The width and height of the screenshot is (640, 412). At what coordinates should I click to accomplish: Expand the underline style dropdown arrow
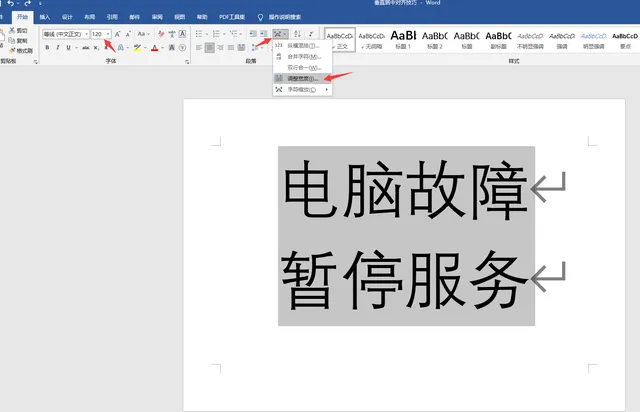pos(76,48)
